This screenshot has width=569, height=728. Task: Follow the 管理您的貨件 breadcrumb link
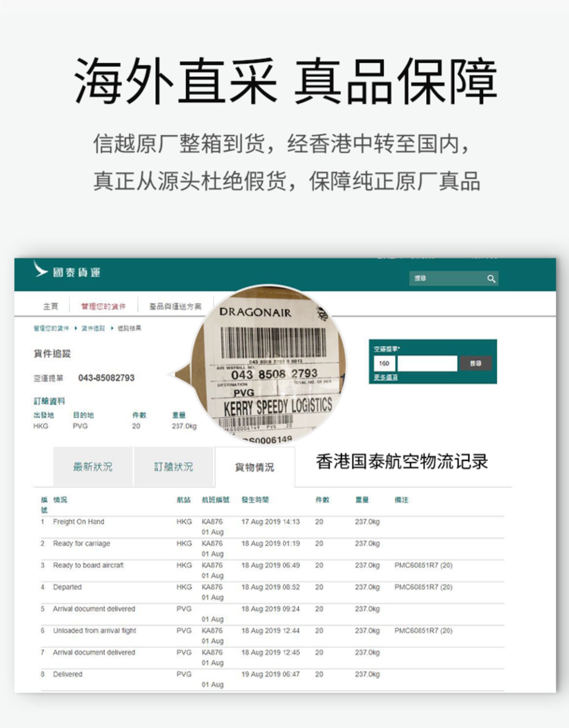point(51,328)
